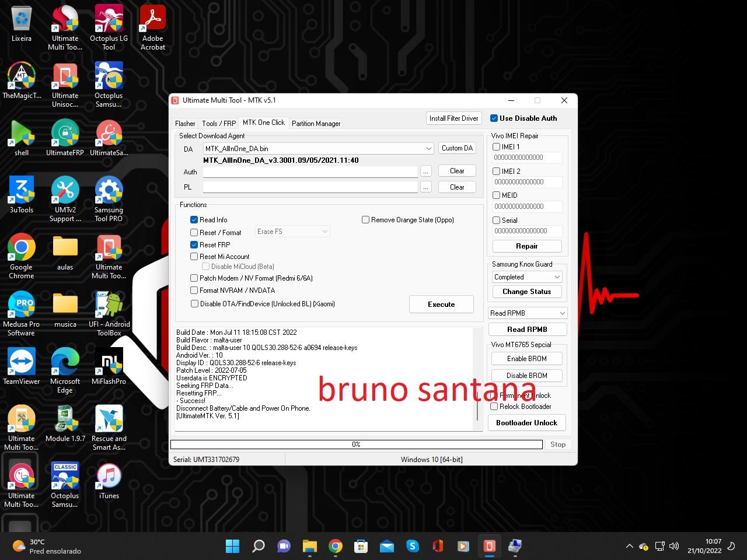
Task: Click the Custom DA button
Action: tap(457, 148)
